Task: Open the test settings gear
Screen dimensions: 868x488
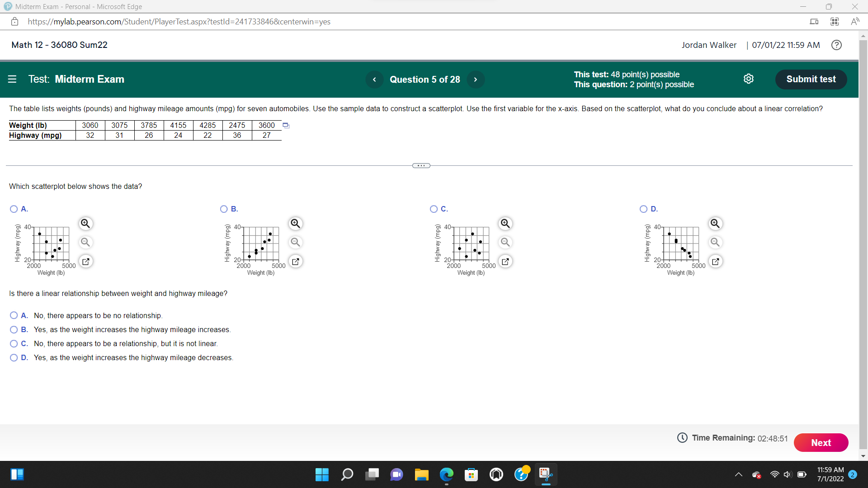Action: coord(749,79)
